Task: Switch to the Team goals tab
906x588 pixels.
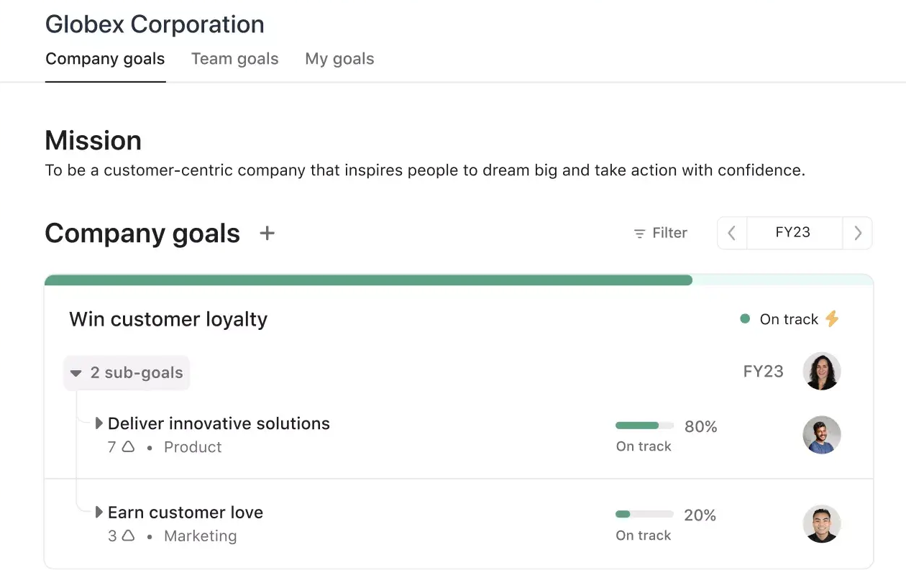Action: (x=234, y=59)
